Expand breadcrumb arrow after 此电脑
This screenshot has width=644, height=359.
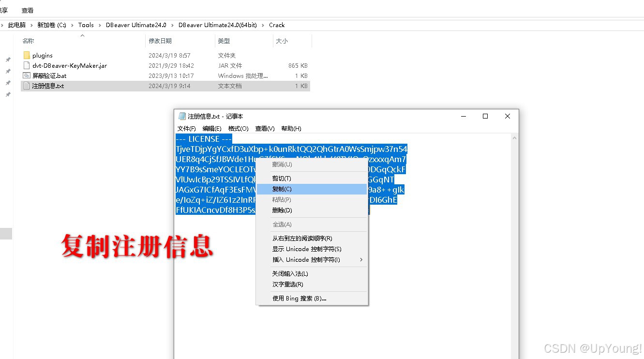click(x=32, y=25)
